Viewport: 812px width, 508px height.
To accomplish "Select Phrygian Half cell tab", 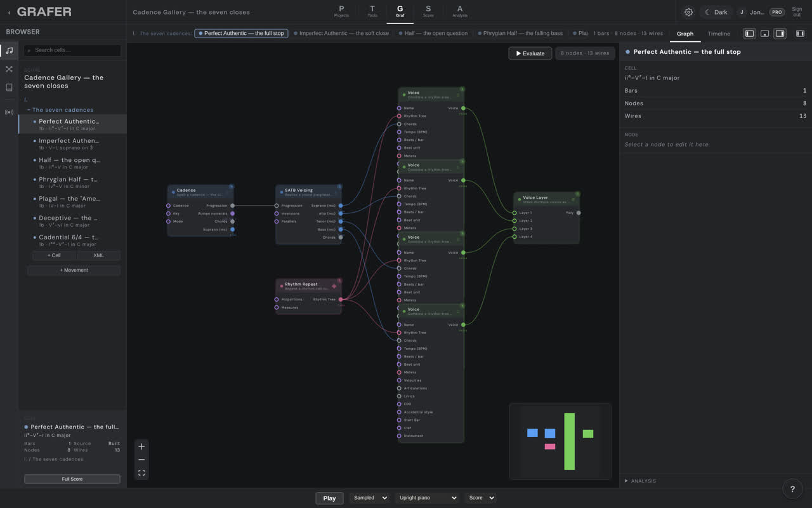I will [520, 33].
